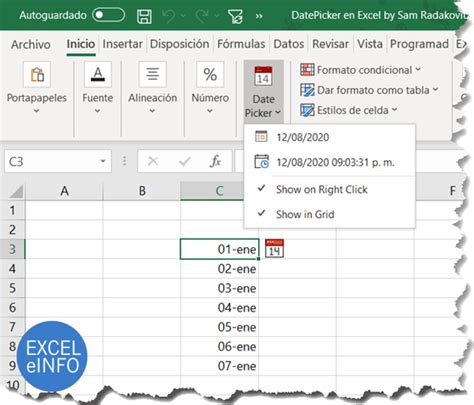This screenshot has width=474, height=405.
Task: Click calendar icon beside 12/08/2020
Action: [x=261, y=136]
